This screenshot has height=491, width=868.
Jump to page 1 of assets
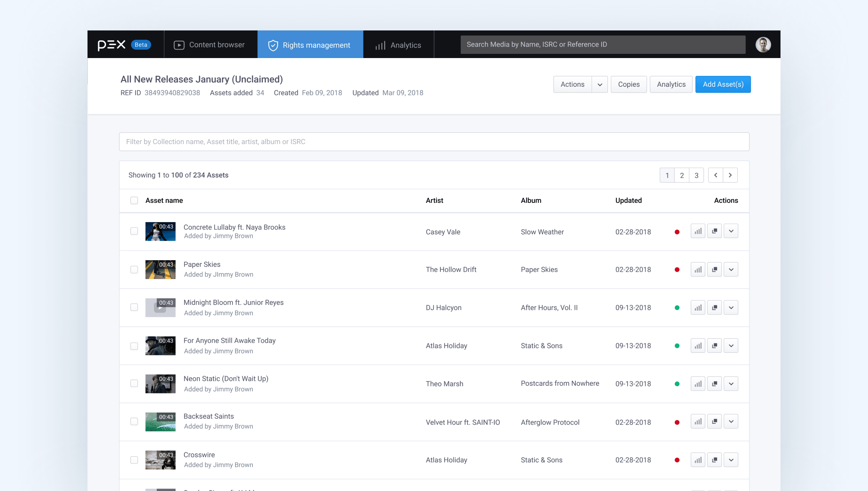[667, 175]
